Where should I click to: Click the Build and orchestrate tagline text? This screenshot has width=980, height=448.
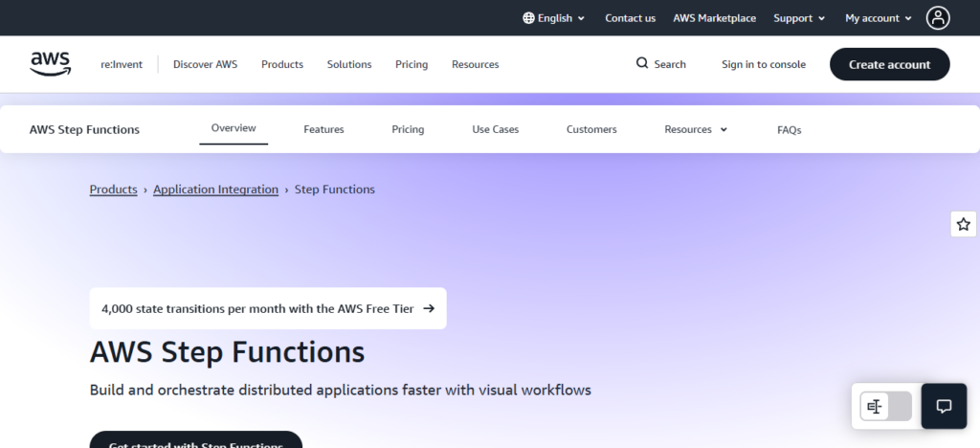[x=340, y=390]
